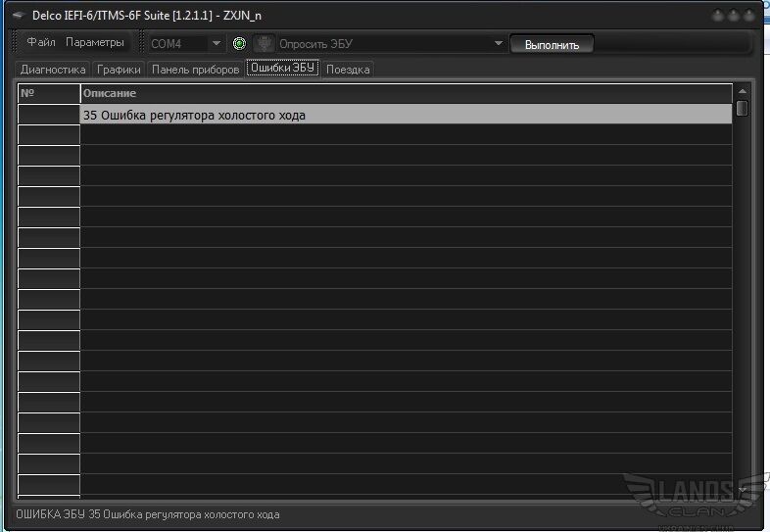Click the app logo icon in title bar
Image resolution: width=770 pixels, height=532 pixels.
[x=17, y=16]
